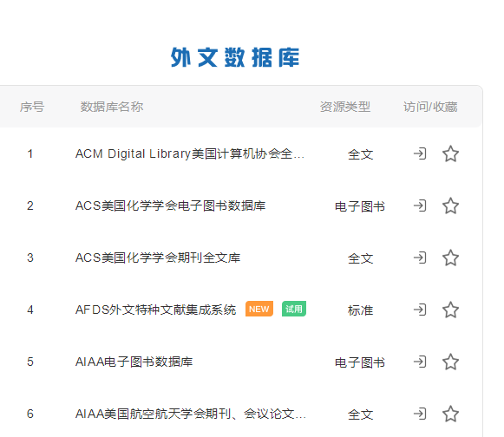Toggle favorite star for ACS期刊全文库
504x437 pixels.
click(450, 258)
